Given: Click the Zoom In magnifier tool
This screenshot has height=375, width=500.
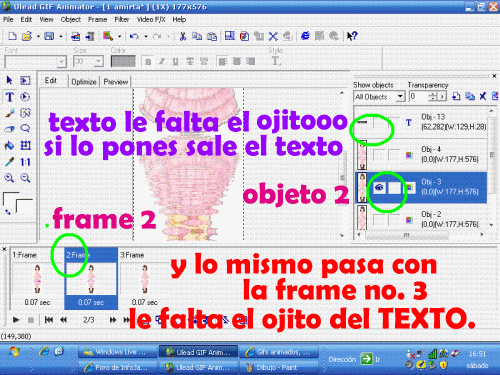Looking at the screenshot, I should point(9,178).
